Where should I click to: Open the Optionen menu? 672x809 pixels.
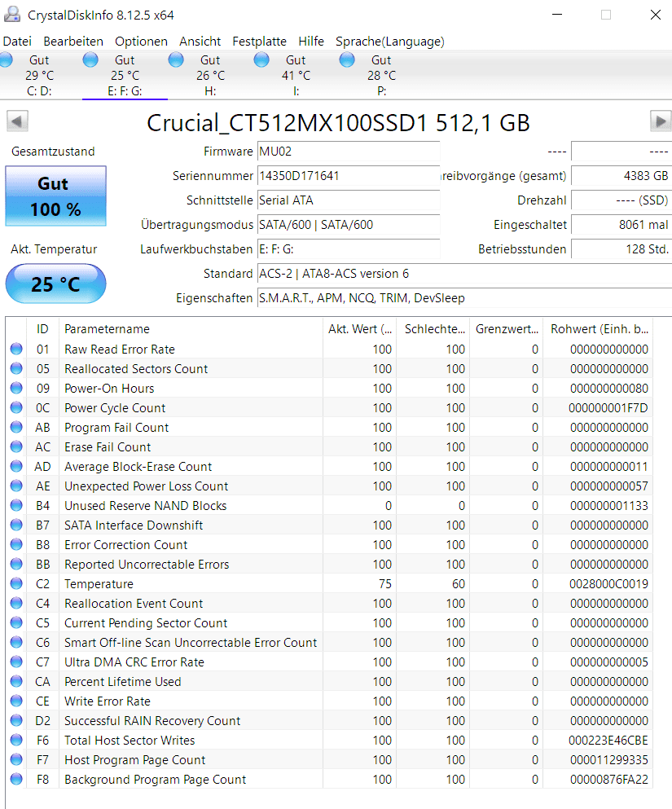(x=141, y=42)
